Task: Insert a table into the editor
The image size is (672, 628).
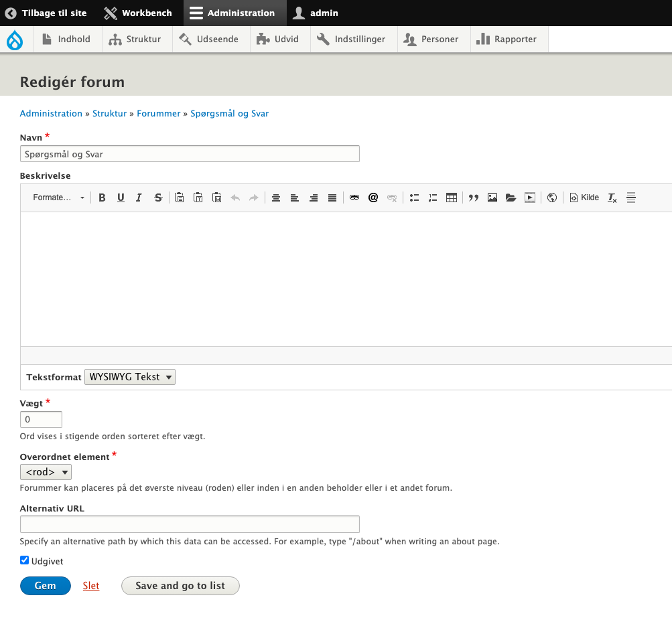Action: coord(452,198)
